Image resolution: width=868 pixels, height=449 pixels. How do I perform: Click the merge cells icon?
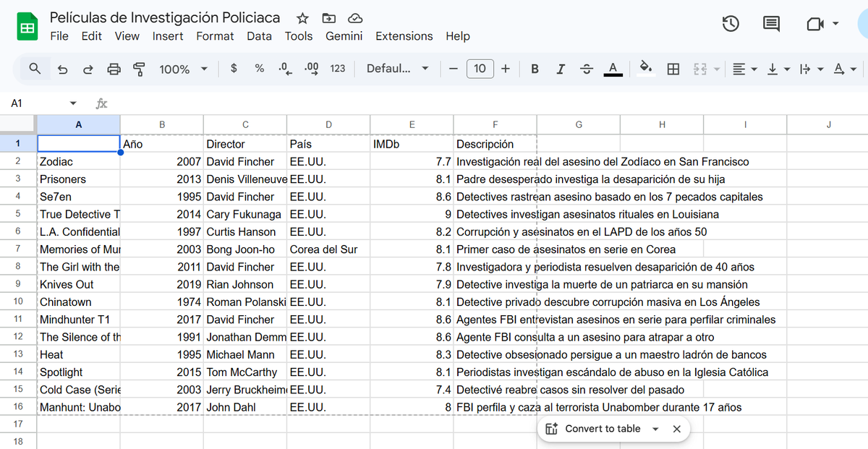point(700,69)
